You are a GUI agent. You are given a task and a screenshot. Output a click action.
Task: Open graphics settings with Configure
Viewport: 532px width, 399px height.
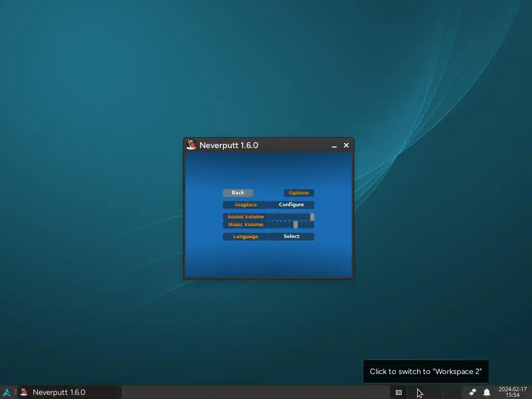[x=291, y=205]
